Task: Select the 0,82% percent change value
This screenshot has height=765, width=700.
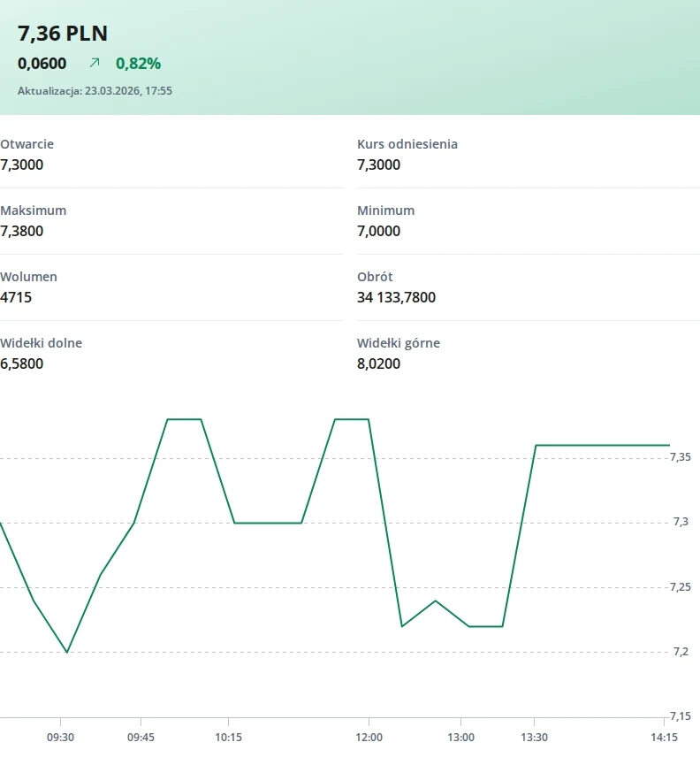Action: [138, 63]
